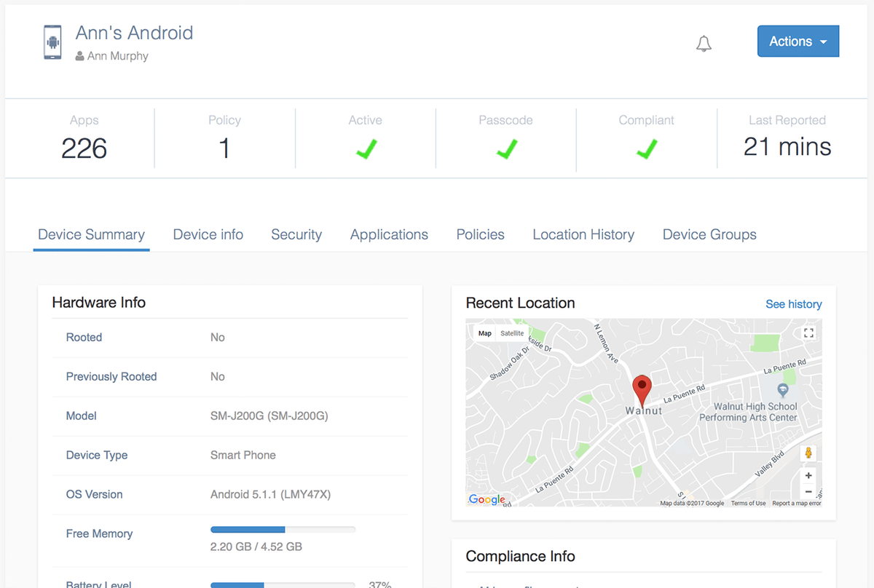The height and width of the screenshot is (588, 874).
Task: Click the green Compliant checkmark
Action: pyautogui.click(x=646, y=149)
